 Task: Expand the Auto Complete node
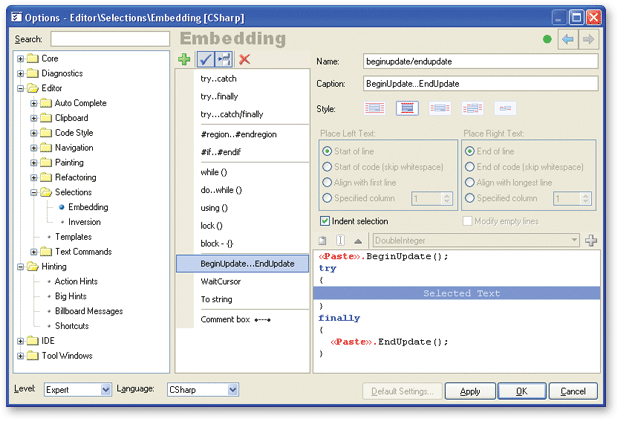tap(34, 103)
